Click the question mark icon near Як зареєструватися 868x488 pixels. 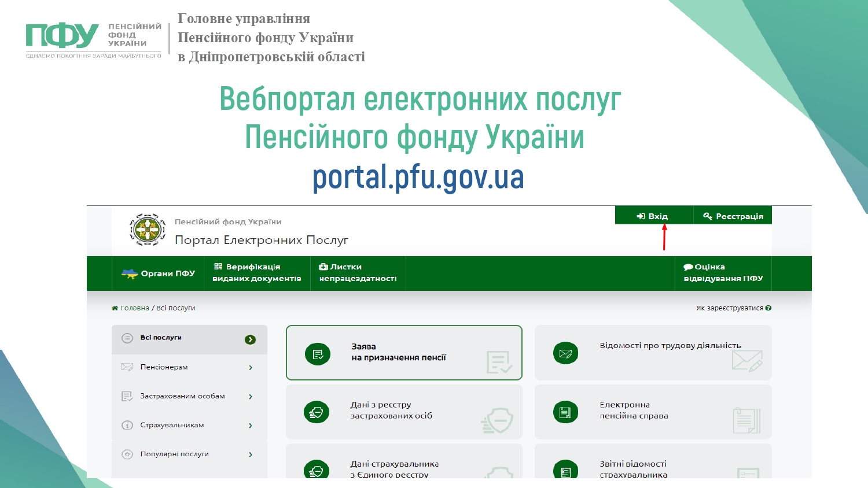click(x=768, y=308)
